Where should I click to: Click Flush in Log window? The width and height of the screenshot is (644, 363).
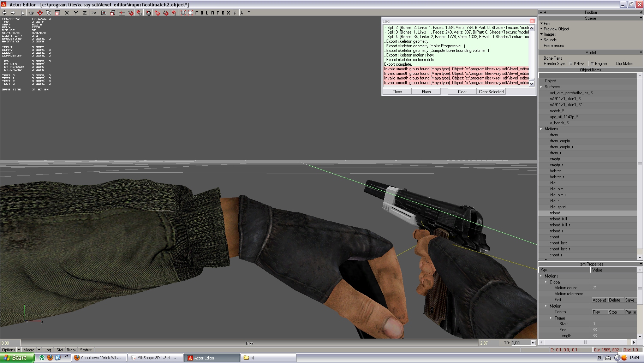coord(426,91)
